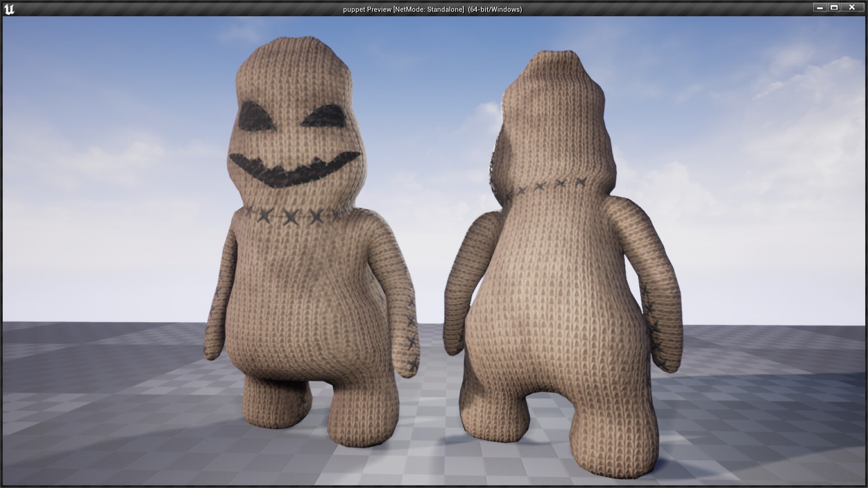Close the puppet Preview window

pyautogui.click(x=852, y=7)
